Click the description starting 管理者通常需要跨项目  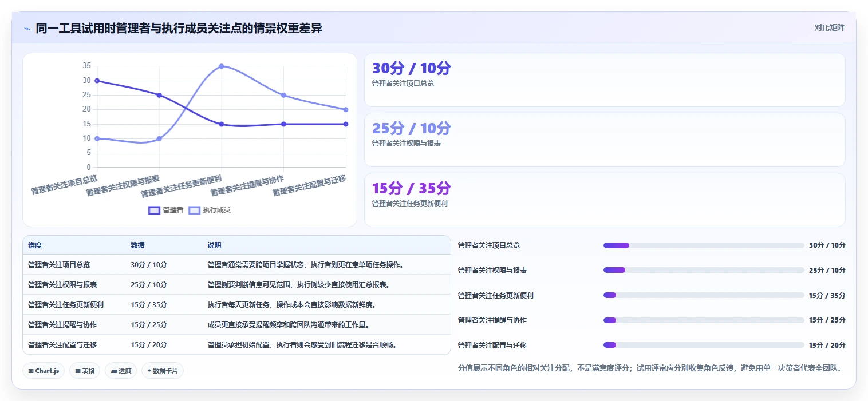pyautogui.click(x=306, y=265)
